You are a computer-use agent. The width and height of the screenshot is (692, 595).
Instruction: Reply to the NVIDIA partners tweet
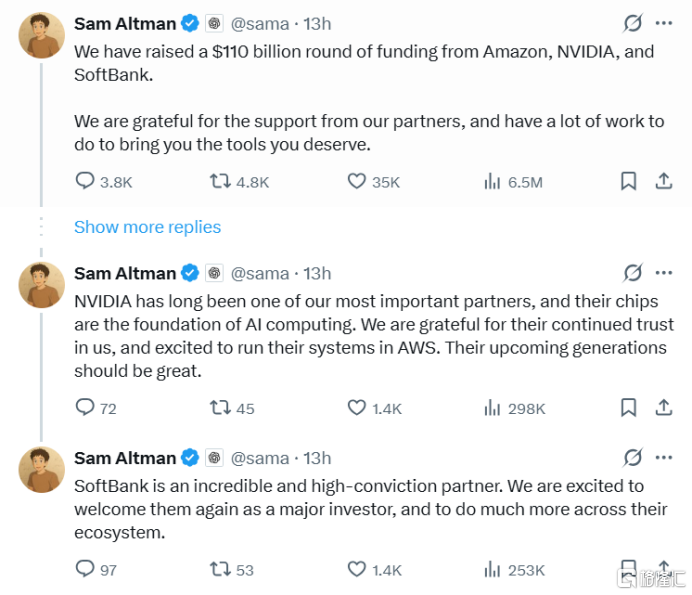coord(86,407)
